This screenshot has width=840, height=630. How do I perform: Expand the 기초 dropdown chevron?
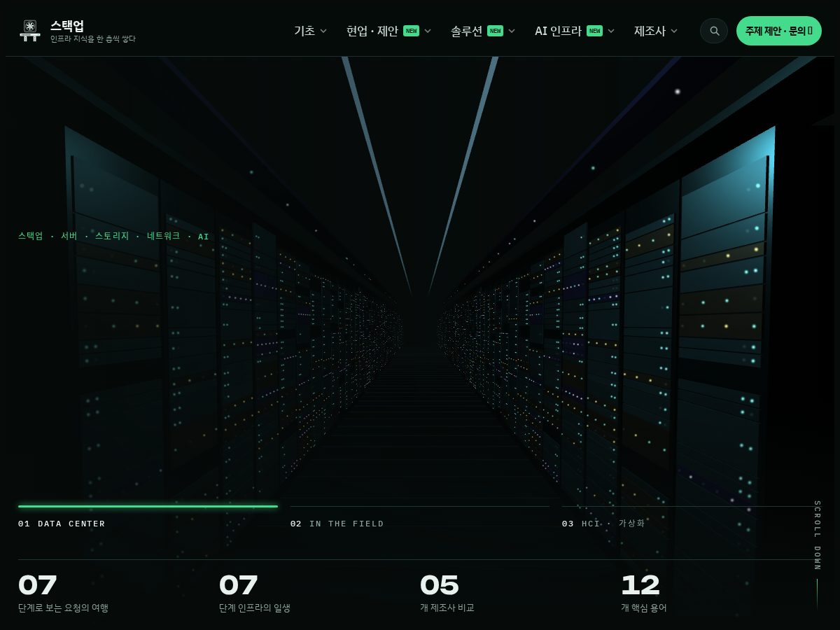pyautogui.click(x=323, y=31)
